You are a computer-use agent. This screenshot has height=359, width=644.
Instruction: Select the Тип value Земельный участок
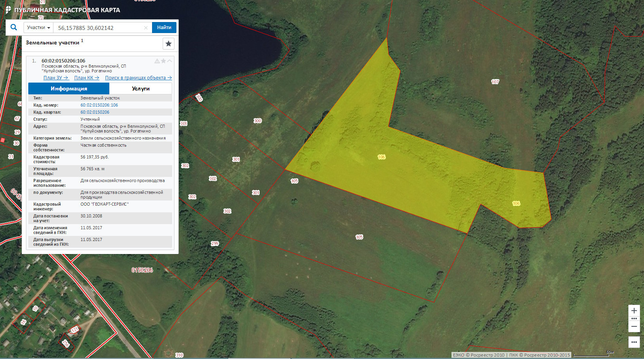pos(100,98)
